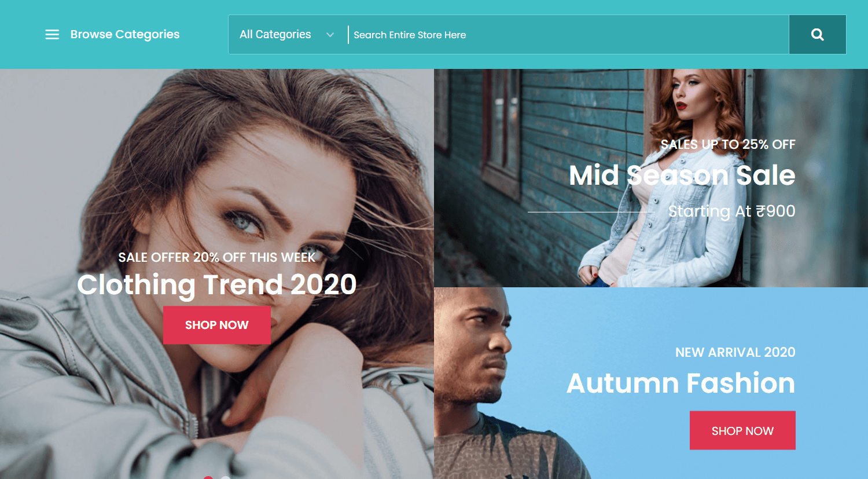This screenshot has width=868, height=479.
Task: Open the banner photo of woman in denim jacket
Action: (x=651, y=178)
